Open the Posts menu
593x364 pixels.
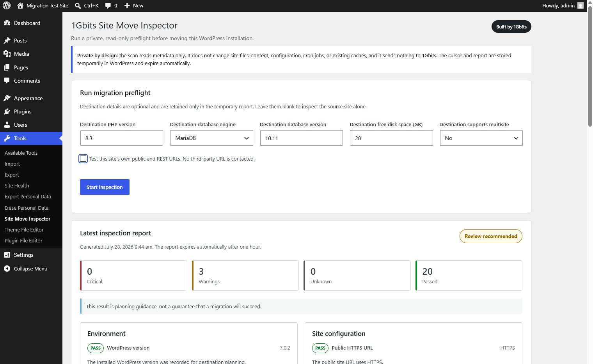click(31, 41)
